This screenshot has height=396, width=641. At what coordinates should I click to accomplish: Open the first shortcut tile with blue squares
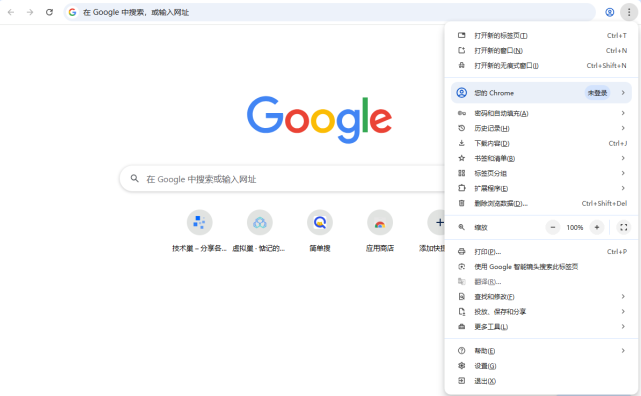[199, 223]
